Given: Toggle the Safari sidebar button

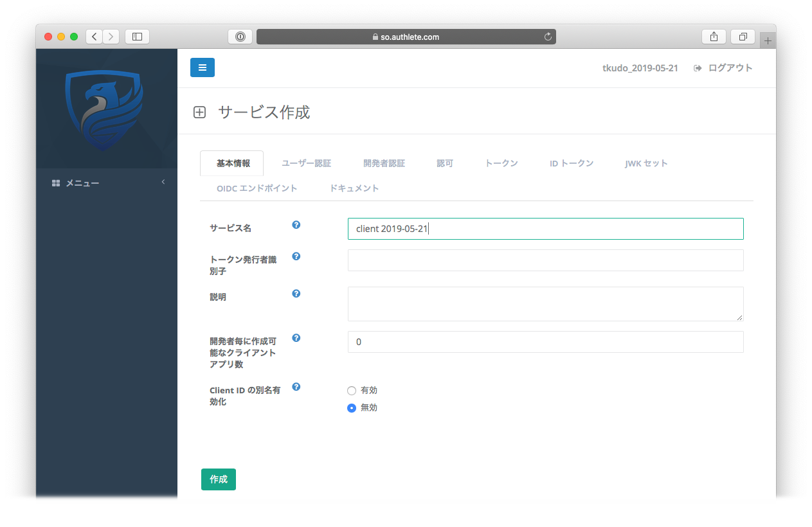Looking at the screenshot, I should point(137,37).
